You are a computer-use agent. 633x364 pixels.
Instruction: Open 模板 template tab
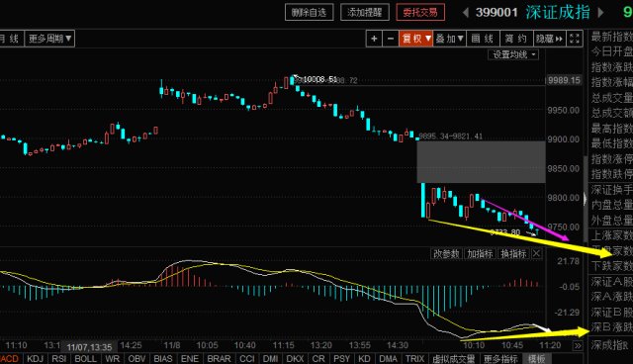click(x=536, y=359)
